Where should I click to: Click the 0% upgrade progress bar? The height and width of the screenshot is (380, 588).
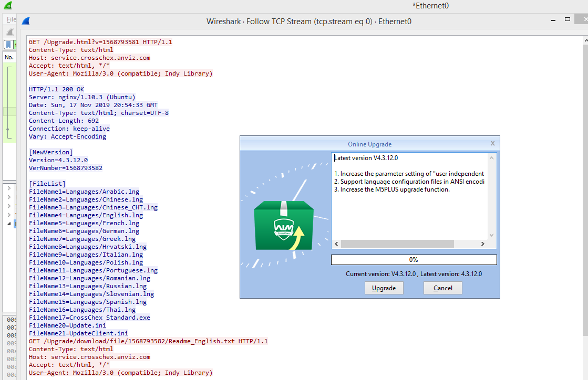414,259
